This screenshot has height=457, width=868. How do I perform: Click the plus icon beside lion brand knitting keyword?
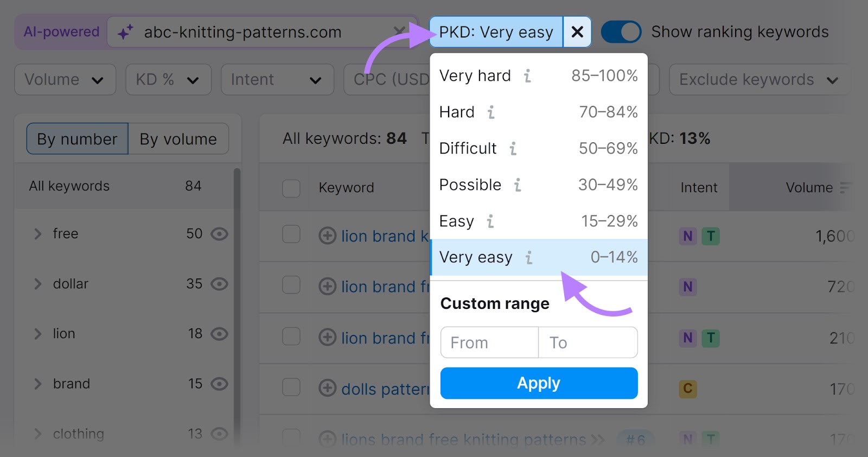[328, 236]
